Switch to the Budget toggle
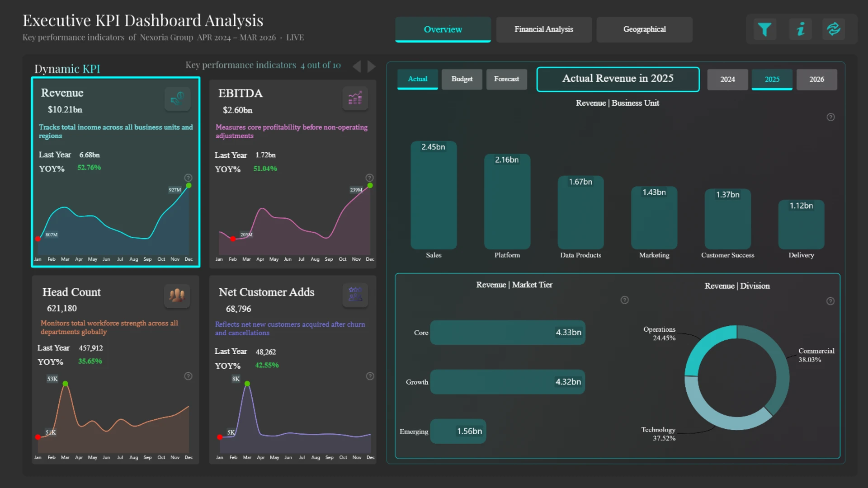 coord(462,79)
